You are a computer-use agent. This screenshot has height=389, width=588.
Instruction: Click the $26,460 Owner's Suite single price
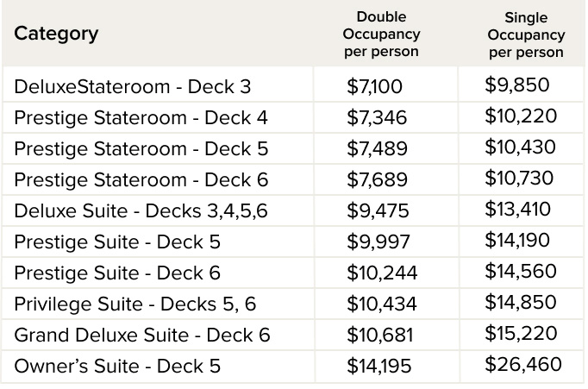[x=523, y=365]
